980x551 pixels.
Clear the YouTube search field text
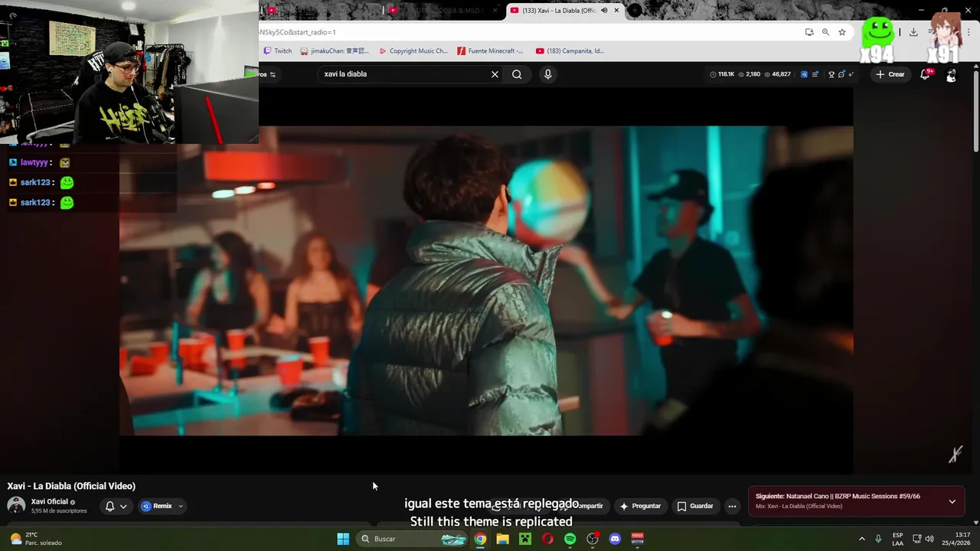click(495, 74)
